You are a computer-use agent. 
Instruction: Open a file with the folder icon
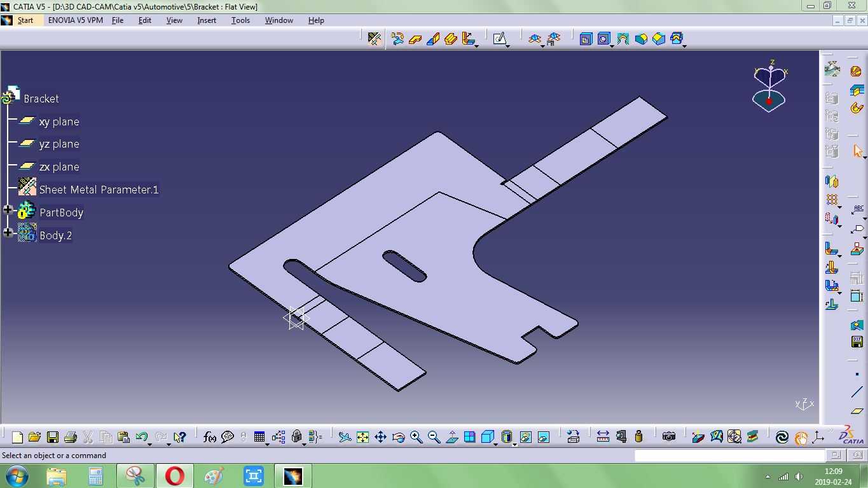pyautogui.click(x=34, y=437)
